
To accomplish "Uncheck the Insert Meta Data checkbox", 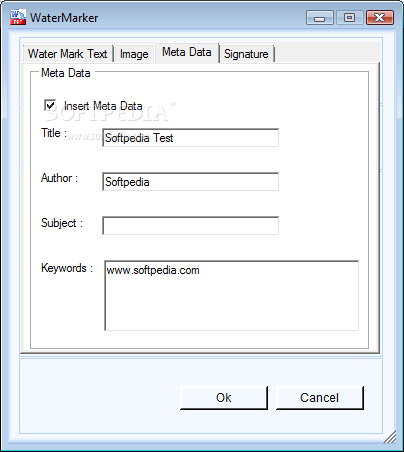I will pyautogui.click(x=50, y=105).
